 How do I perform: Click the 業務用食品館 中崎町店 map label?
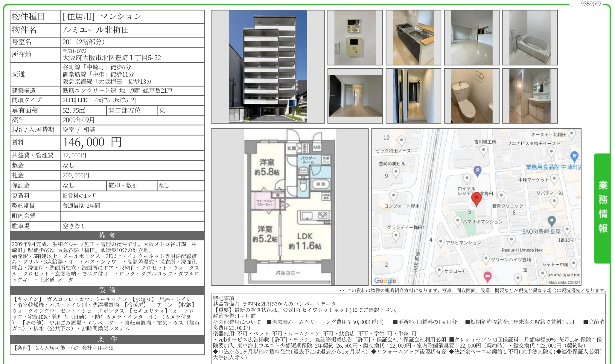553,167
